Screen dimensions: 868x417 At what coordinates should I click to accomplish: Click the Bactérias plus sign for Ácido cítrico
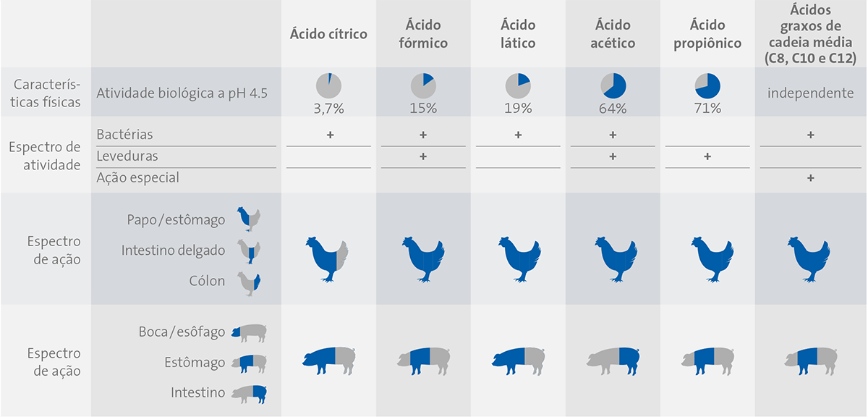(x=329, y=135)
